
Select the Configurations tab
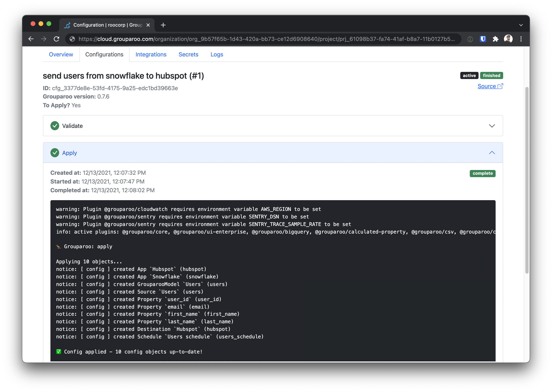coord(104,55)
